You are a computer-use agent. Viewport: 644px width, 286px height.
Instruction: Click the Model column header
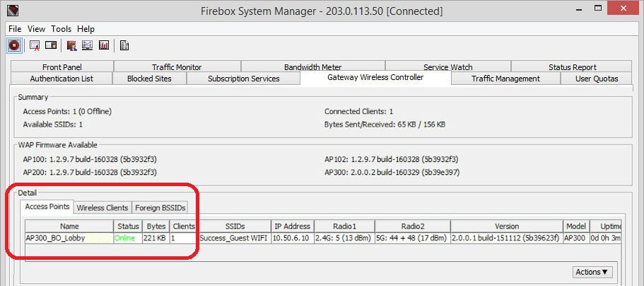point(576,227)
